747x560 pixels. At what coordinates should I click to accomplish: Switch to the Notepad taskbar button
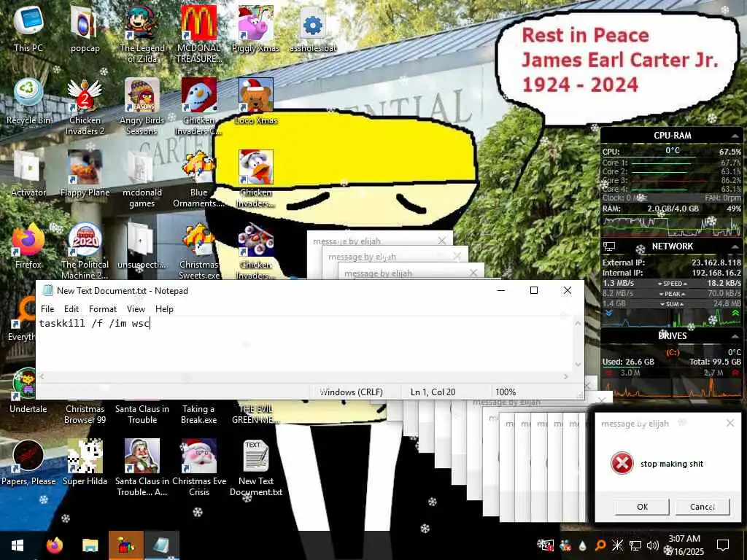pyautogui.click(x=161, y=545)
